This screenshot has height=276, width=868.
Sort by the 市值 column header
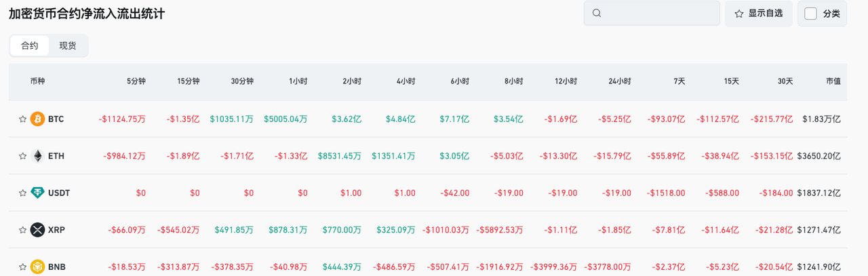833,81
